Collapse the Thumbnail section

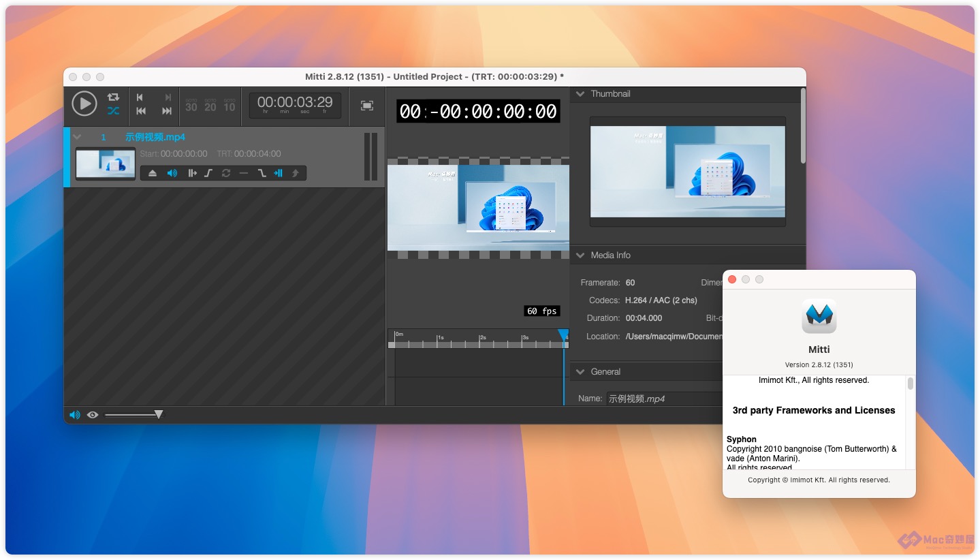tap(580, 94)
